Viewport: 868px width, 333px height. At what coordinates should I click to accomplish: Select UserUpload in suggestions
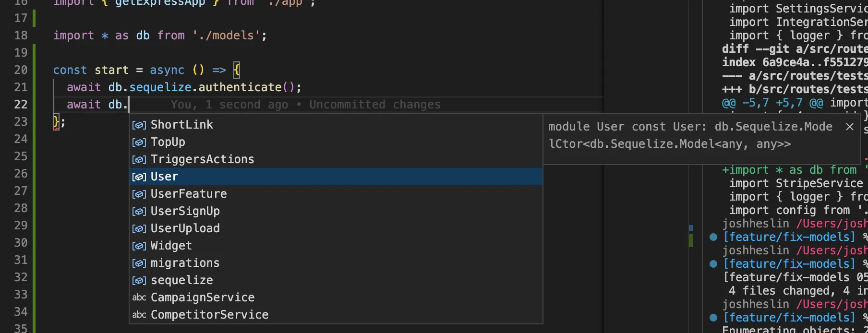[336, 228]
